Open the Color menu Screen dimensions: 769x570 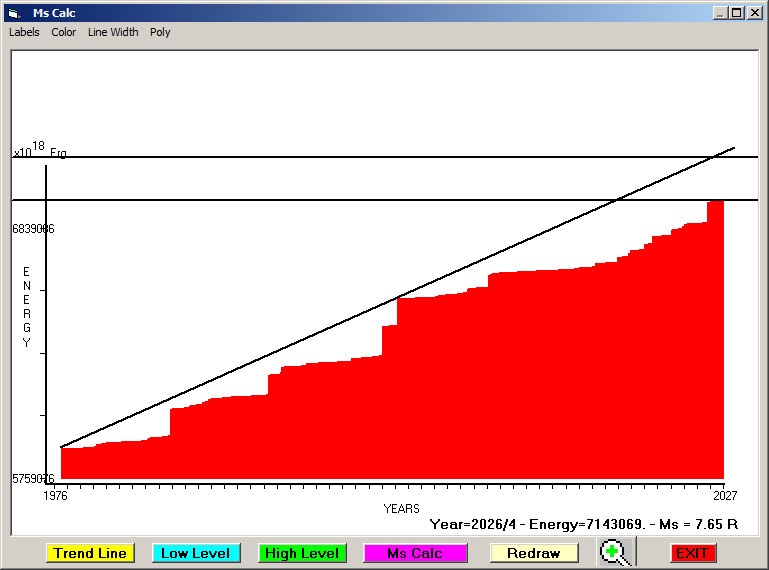(x=64, y=32)
